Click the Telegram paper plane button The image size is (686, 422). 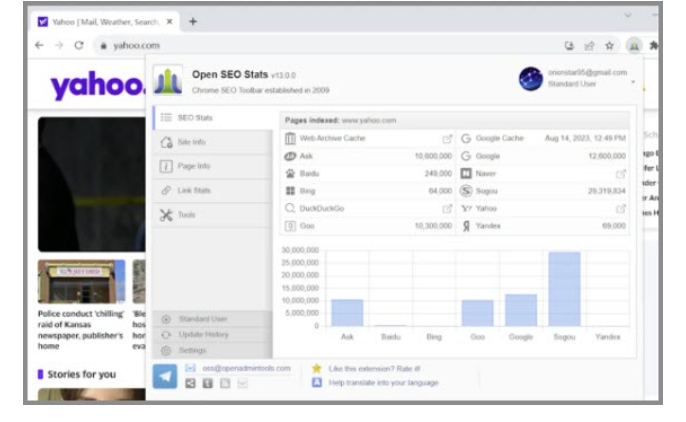[165, 377]
